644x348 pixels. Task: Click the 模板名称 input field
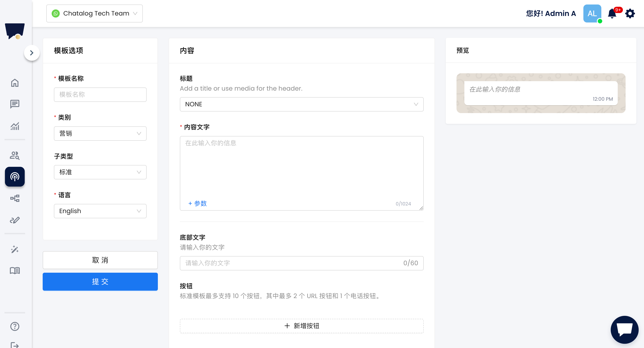(100, 95)
